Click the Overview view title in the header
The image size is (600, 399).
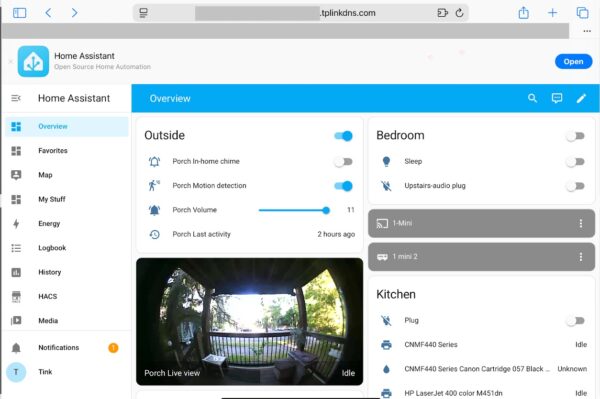170,99
